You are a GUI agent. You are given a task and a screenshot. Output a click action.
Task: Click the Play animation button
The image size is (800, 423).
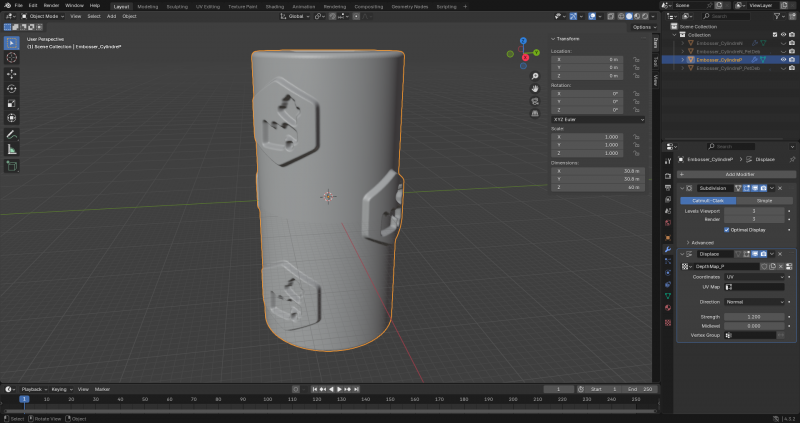339,389
